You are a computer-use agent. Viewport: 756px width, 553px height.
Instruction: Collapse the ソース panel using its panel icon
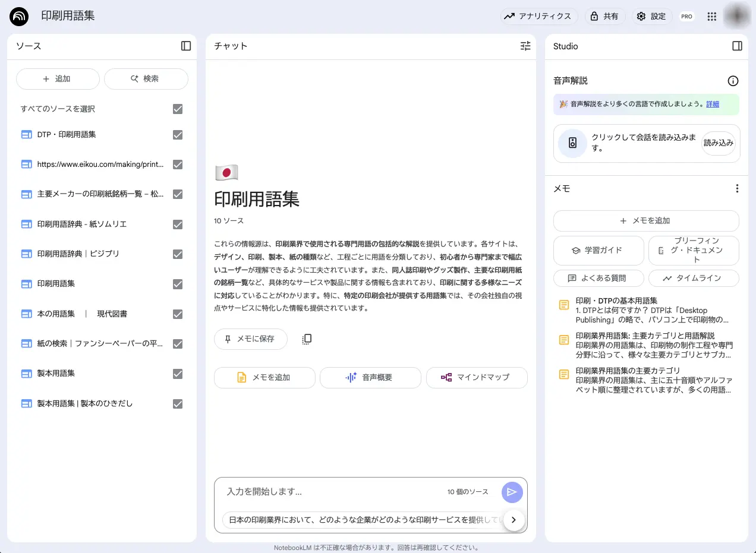[x=185, y=46]
